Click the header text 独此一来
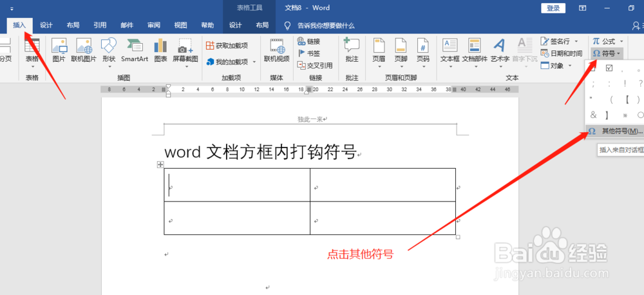The image size is (644, 295). coord(310,119)
